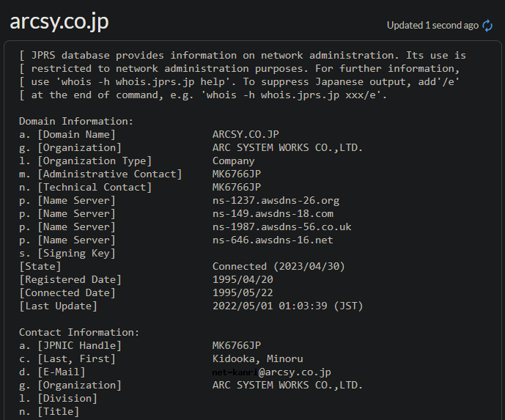Click name server ns-1237.awsdns-26.org
Screen dimensions: 505x420
coord(276,200)
